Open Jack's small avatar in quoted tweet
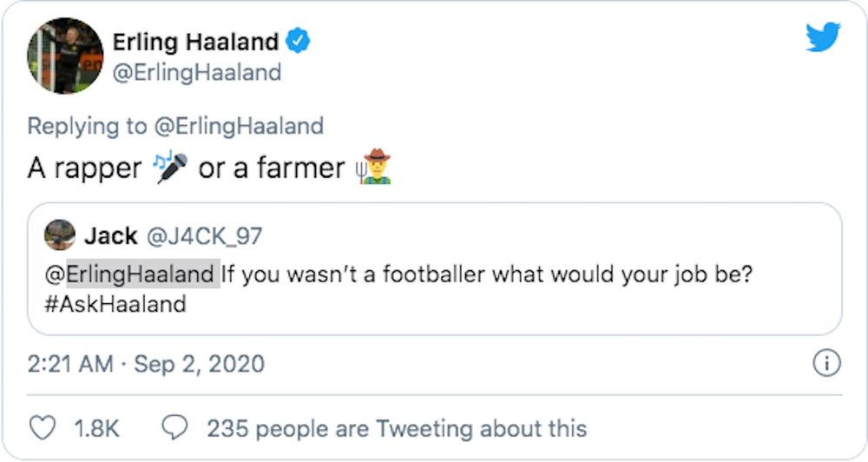 [60, 234]
